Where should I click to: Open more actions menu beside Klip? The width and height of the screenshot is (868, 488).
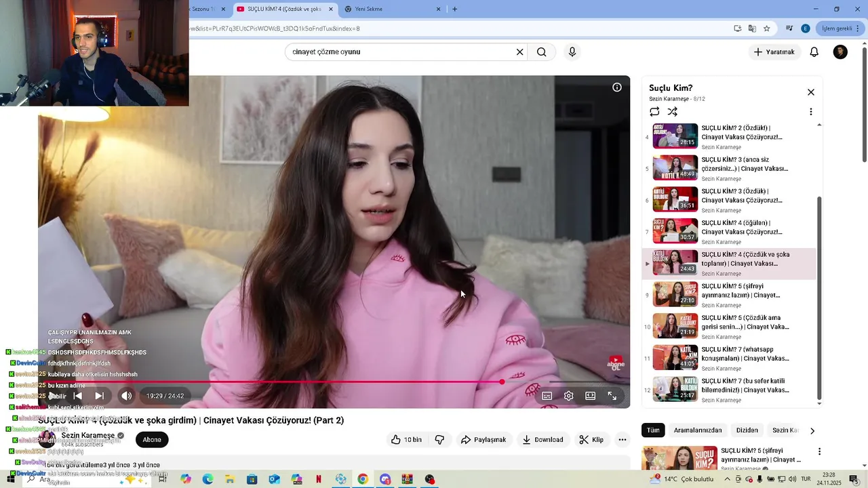623,440
